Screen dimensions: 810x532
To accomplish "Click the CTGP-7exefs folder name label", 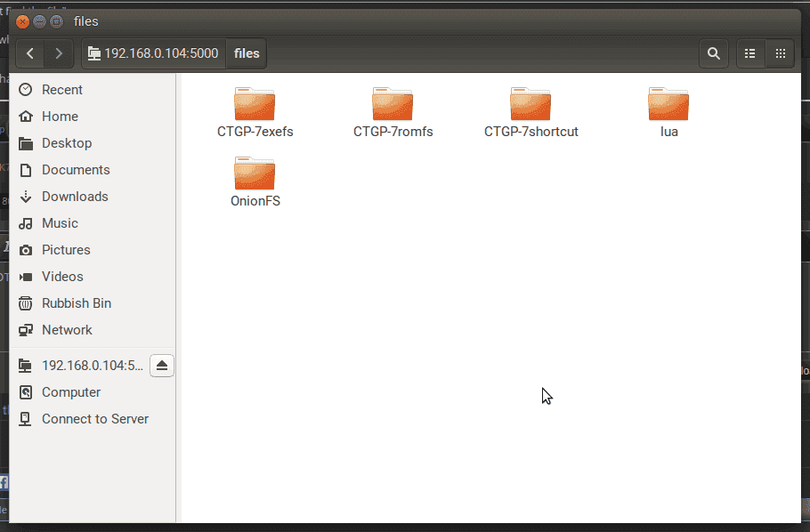I will [x=255, y=132].
